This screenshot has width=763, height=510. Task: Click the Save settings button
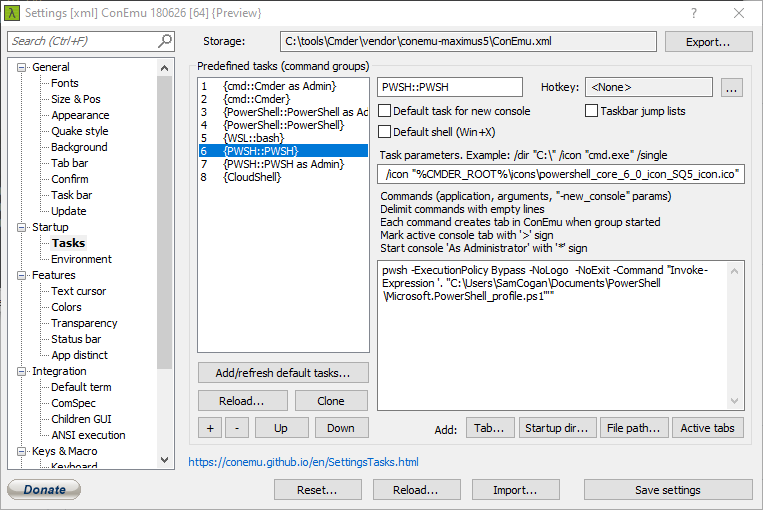tap(668, 490)
